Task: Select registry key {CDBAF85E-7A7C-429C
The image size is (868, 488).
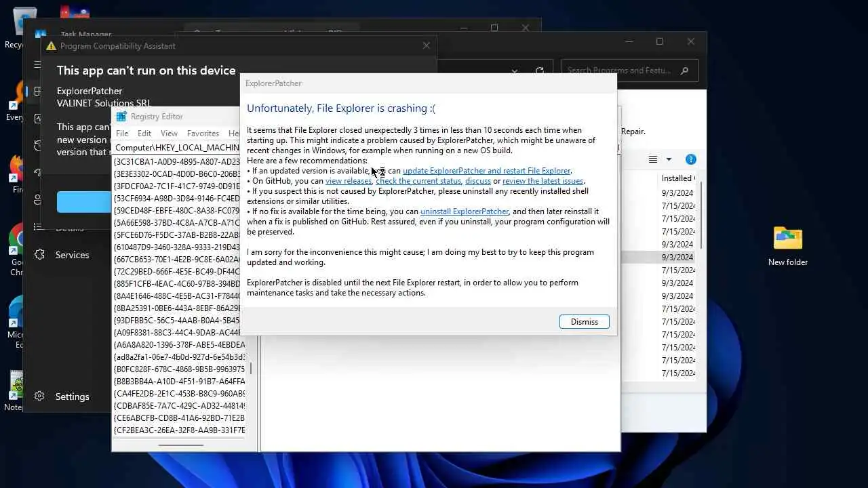Action: (x=179, y=406)
